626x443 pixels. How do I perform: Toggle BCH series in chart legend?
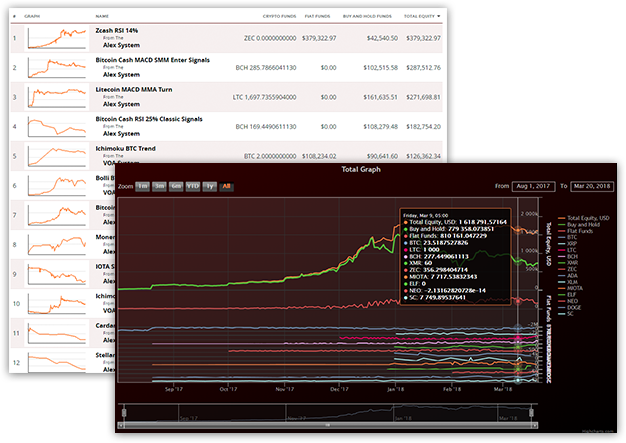click(x=568, y=256)
